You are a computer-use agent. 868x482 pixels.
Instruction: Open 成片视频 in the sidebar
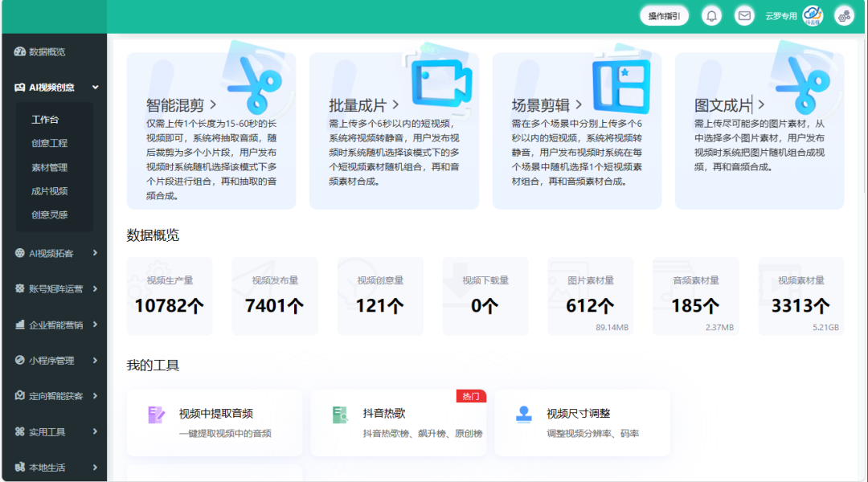tap(49, 191)
